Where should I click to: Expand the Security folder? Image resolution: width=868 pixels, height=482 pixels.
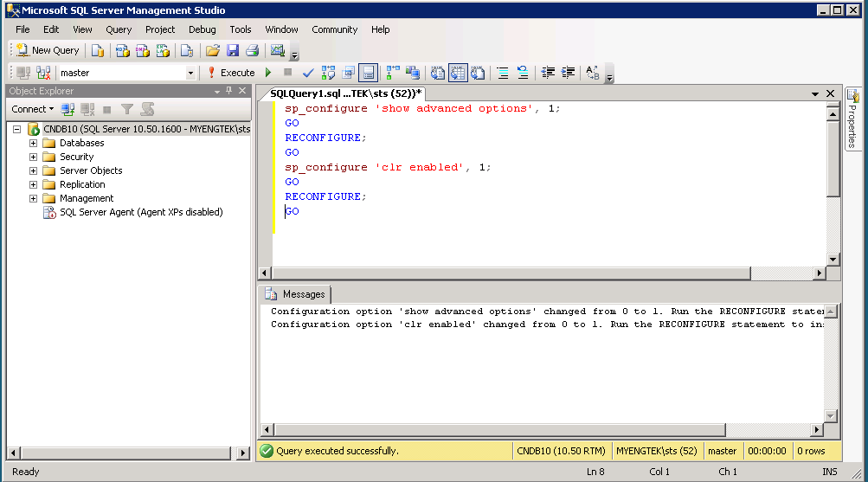pyautogui.click(x=33, y=157)
